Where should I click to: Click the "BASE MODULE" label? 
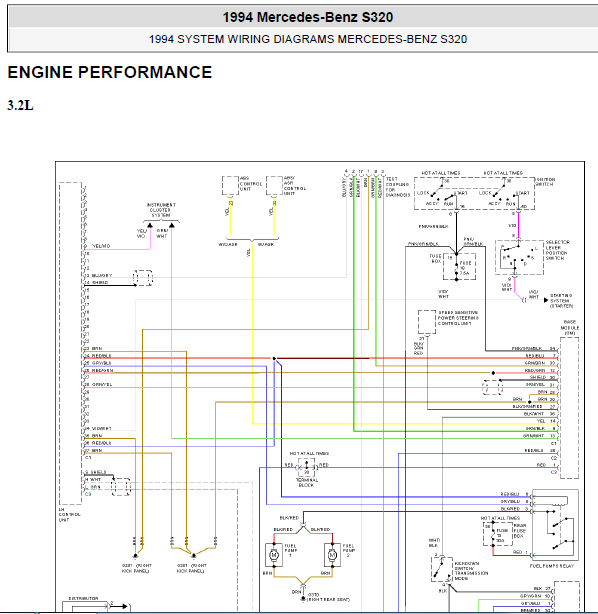click(570, 327)
